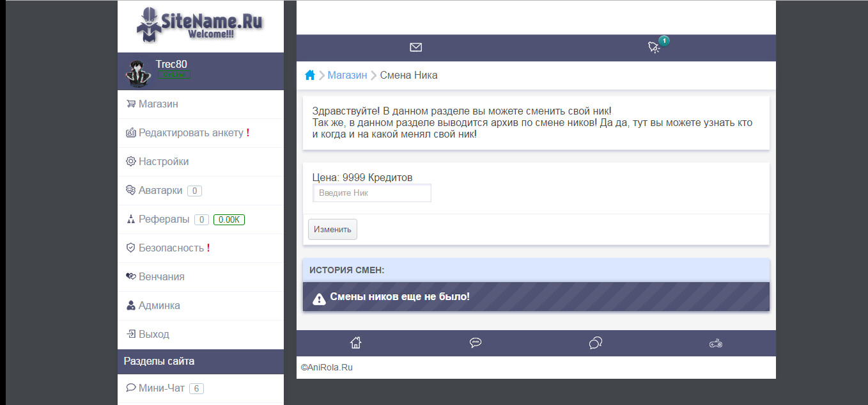Open notifications bell with badge
Image resolution: width=868 pixels, height=405 pixels.
click(655, 47)
